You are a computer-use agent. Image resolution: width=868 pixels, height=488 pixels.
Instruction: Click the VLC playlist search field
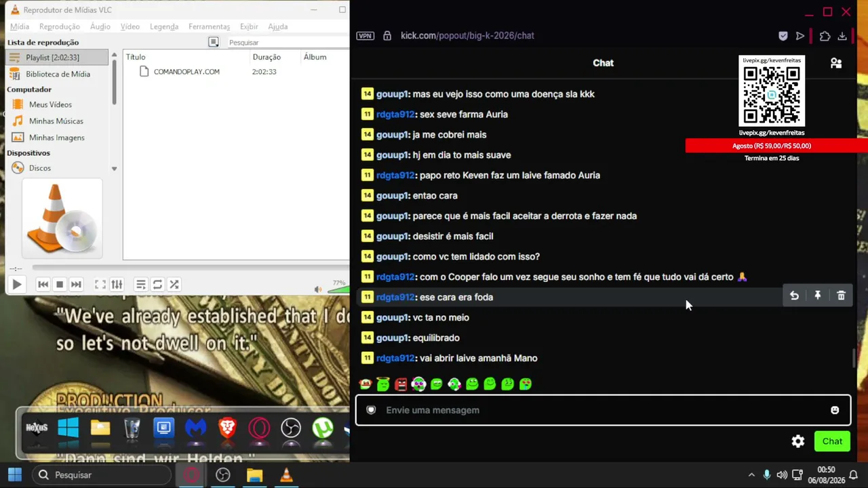pos(288,43)
